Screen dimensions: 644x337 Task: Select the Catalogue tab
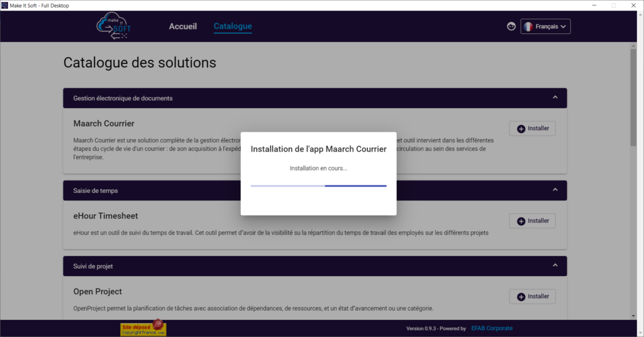click(x=233, y=26)
